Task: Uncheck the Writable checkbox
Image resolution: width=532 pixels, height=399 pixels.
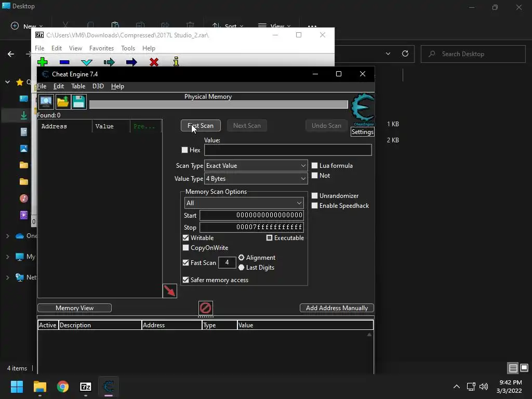Action: 185,238
